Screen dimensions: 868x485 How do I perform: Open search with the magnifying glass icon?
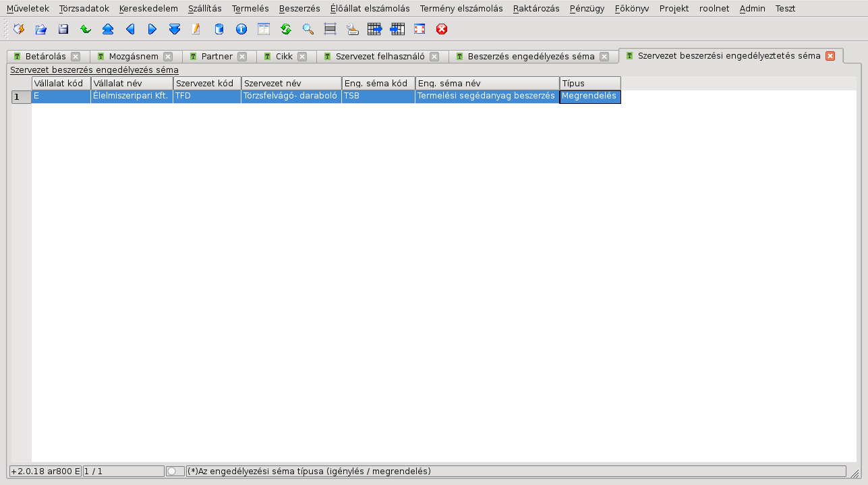308,30
